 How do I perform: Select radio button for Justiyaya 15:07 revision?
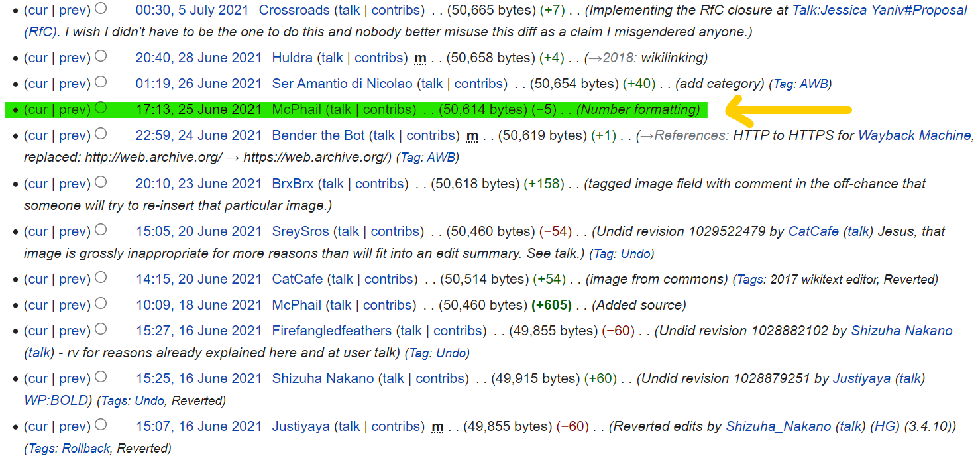click(x=101, y=425)
